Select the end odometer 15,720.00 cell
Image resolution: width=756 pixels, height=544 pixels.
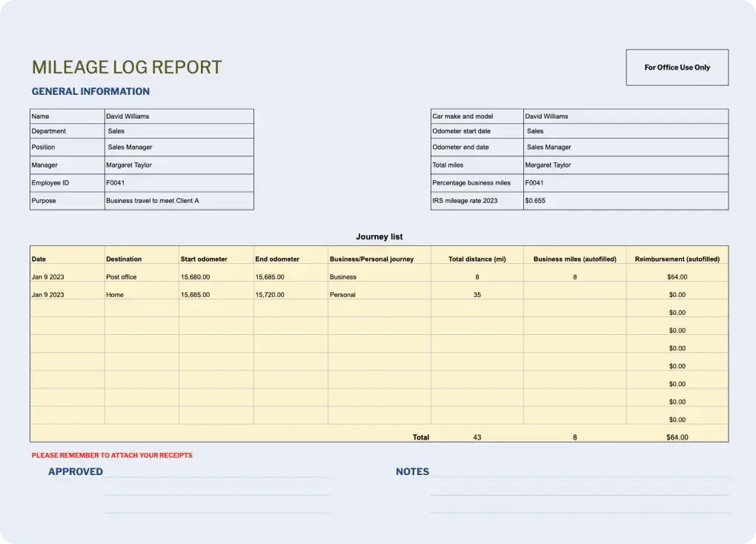[290, 295]
